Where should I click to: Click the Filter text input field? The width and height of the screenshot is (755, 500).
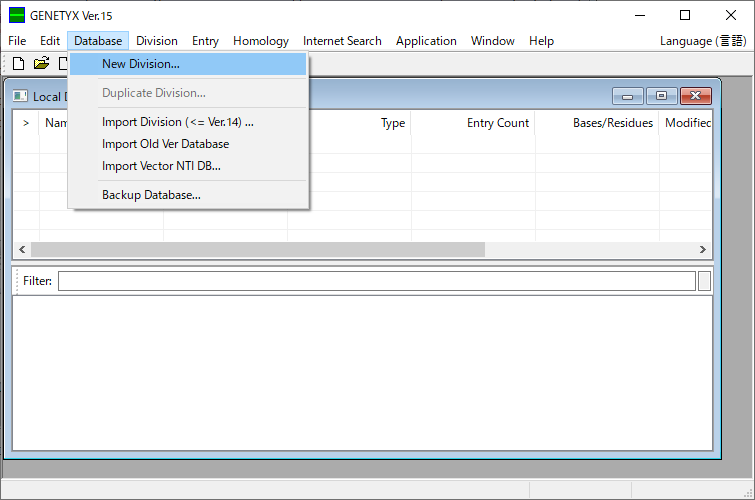377,281
